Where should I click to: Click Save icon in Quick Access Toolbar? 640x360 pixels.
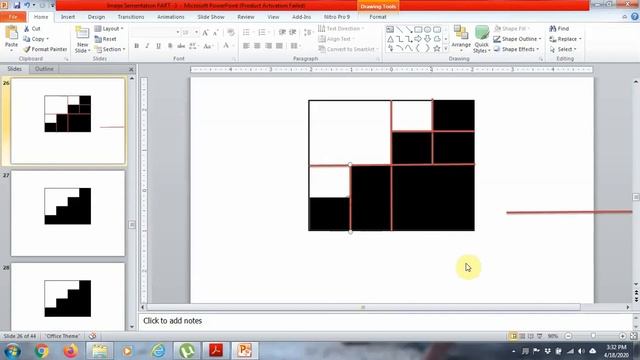[17, 5]
